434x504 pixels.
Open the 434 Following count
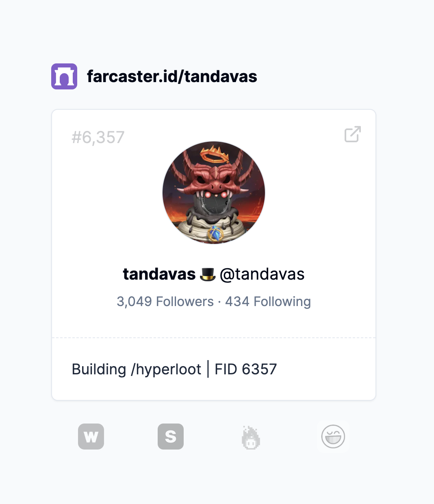tap(268, 302)
